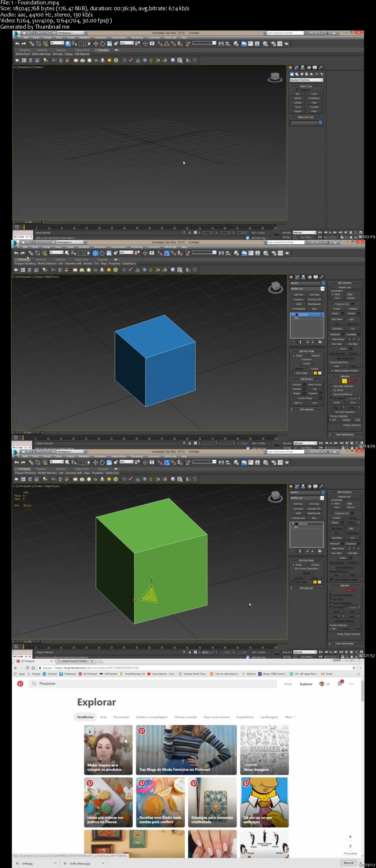Viewport: 376px width, 868px height.
Task: Open the Modifier List dropdown, green cube frame
Action: click(x=307, y=498)
